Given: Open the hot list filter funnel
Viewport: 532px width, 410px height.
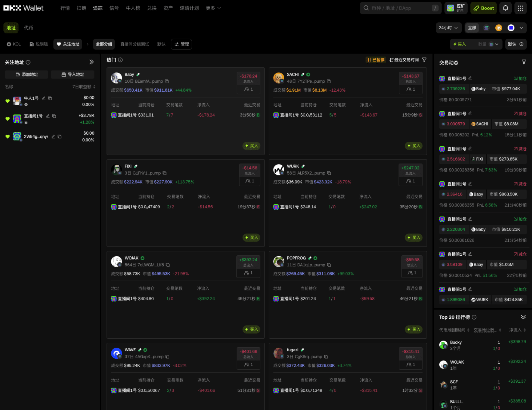Looking at the screenshot, I should click(424, 60).
